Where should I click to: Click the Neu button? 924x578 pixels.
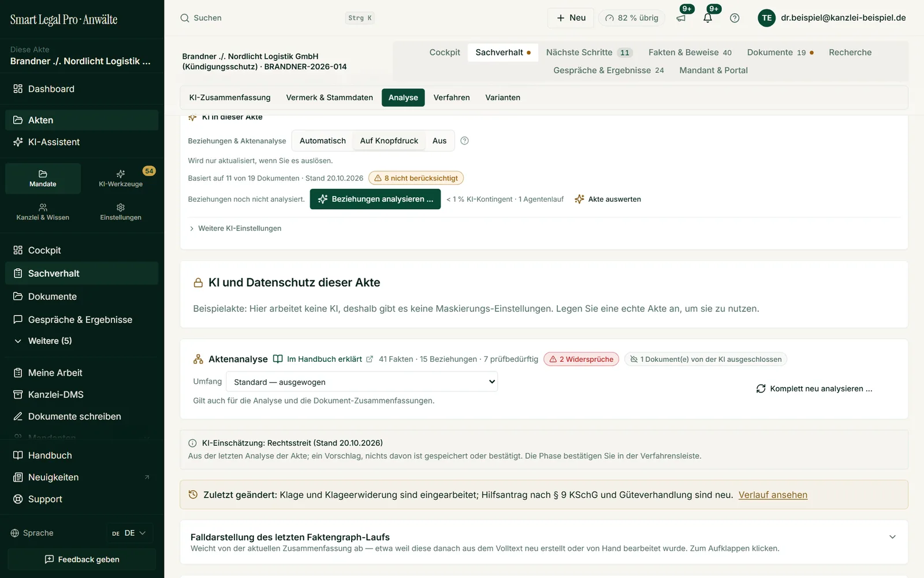[571, 18]
